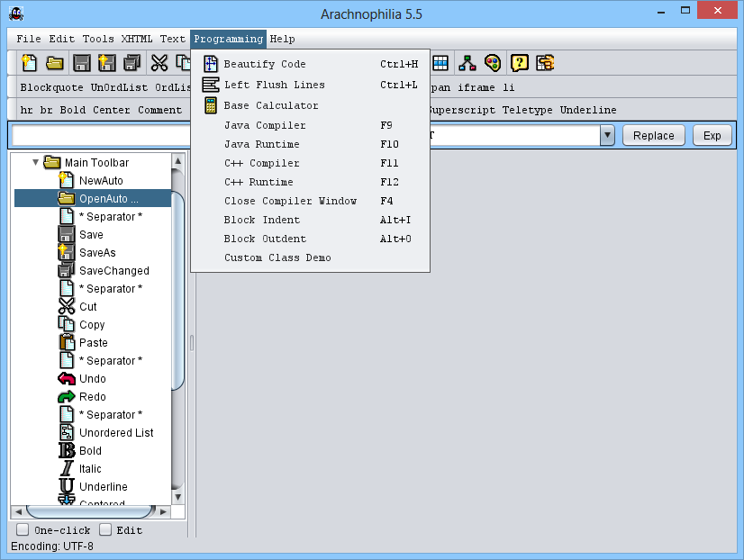Image resolution: width=744 pixels, height=560 pixels.
Task: Run Java Compiler menu entry
Action: [x=311, y=125]
